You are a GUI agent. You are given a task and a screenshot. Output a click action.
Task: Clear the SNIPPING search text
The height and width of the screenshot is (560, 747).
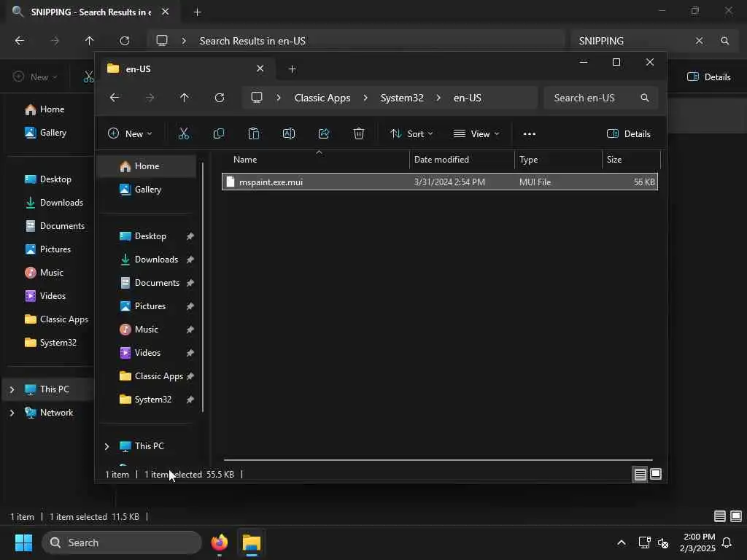(699, 41)
